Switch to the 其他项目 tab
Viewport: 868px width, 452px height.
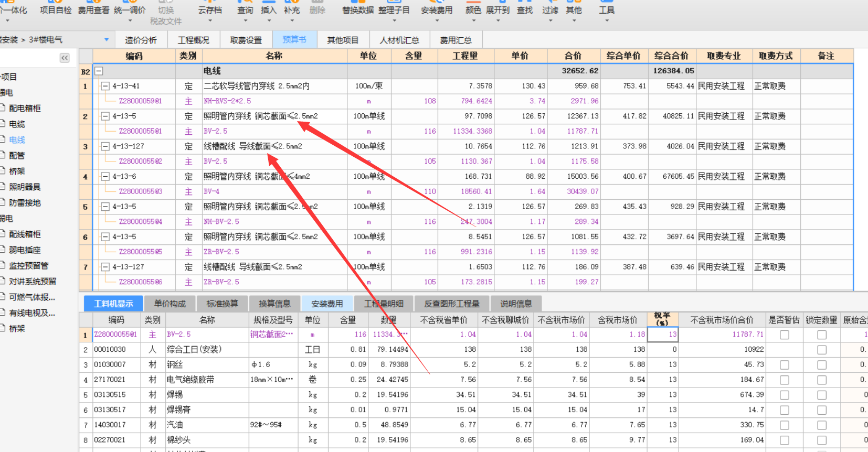tap(343, 40)
